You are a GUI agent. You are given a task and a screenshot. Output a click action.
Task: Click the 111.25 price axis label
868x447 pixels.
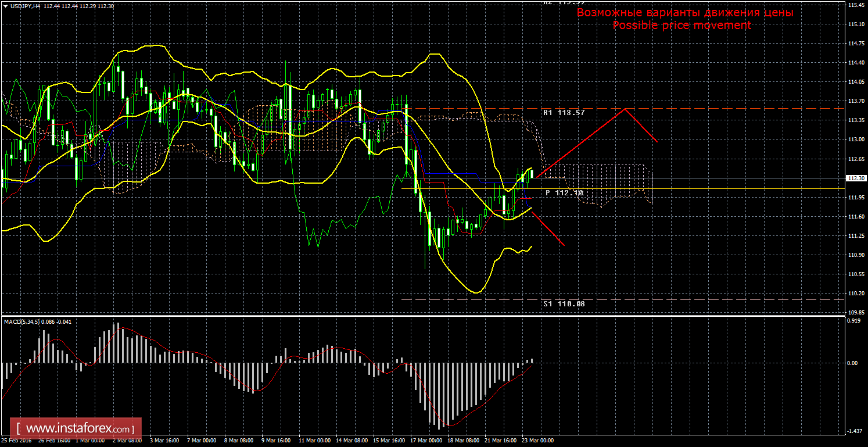pos(856,236)
